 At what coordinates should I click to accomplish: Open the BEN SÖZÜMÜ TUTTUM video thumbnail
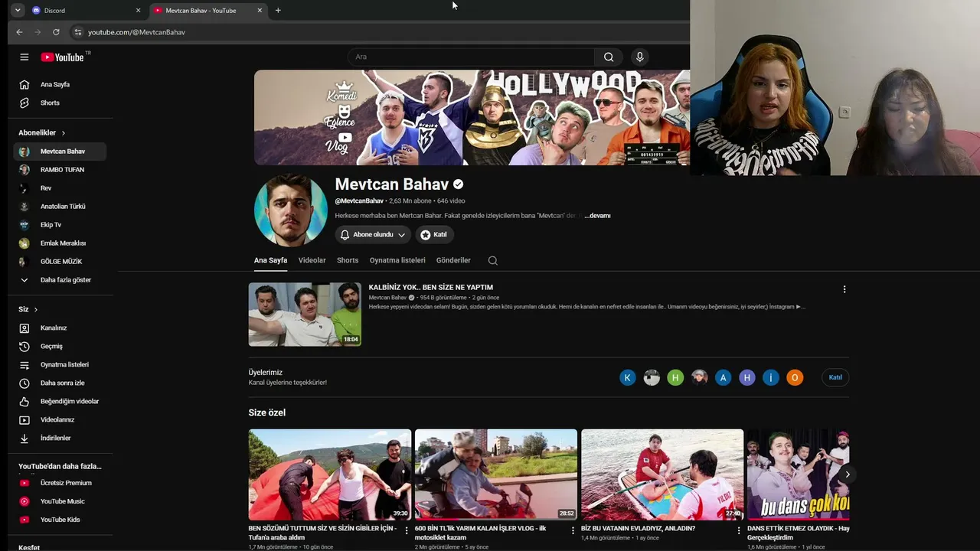(x=330, y=474)
